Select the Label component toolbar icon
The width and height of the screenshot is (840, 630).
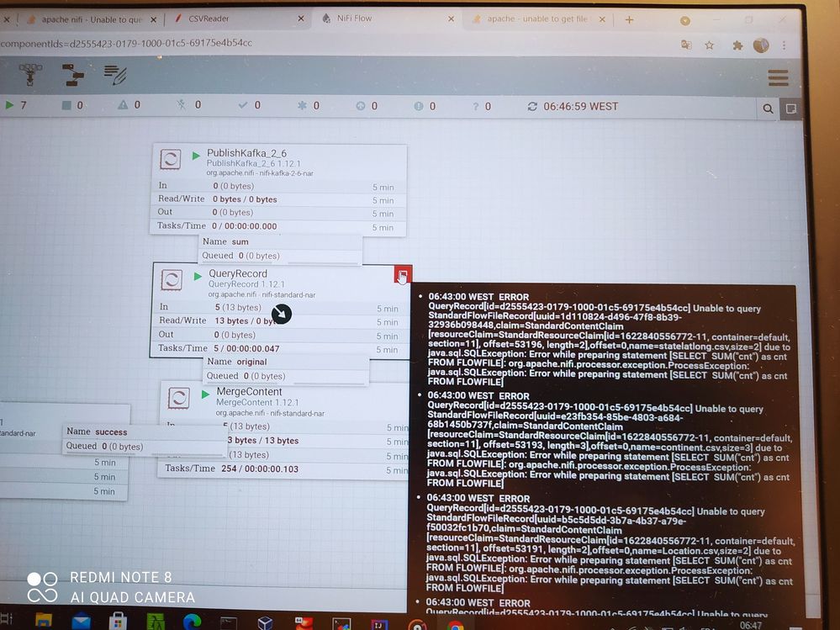click(115, 75)
